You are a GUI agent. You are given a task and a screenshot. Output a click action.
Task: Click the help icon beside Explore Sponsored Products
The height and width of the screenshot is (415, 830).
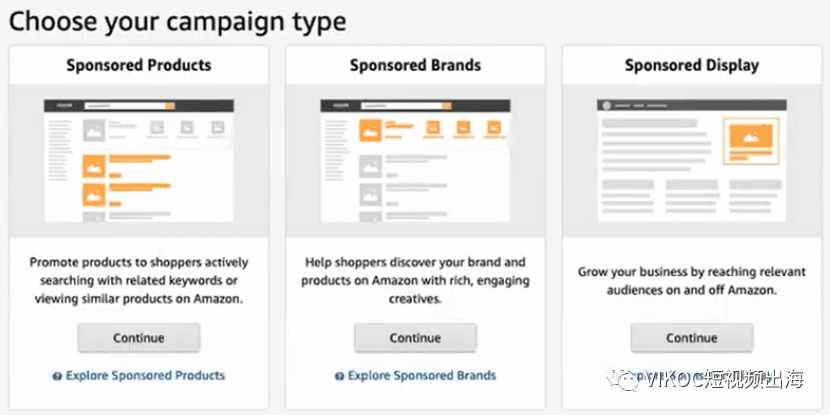[57, 376]
